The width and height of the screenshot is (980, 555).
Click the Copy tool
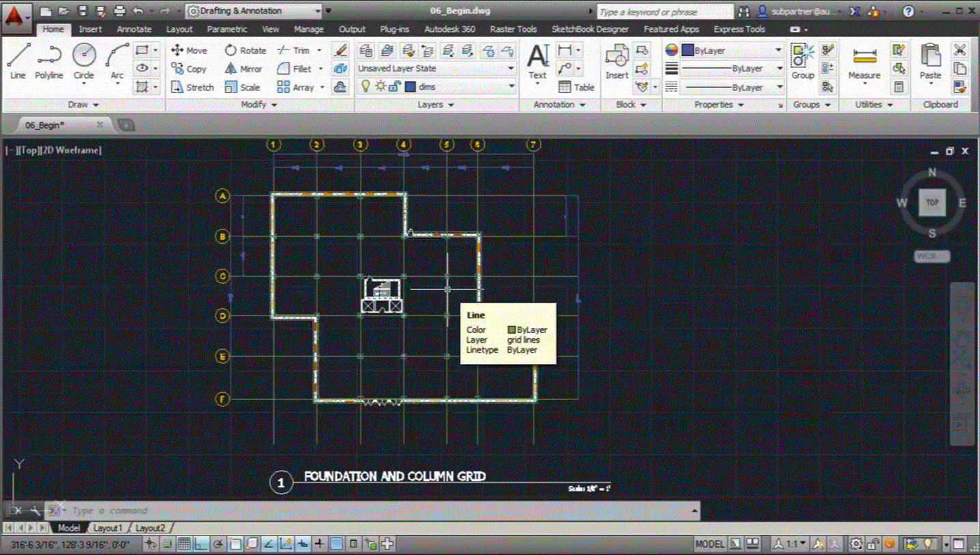pos(189,69)
